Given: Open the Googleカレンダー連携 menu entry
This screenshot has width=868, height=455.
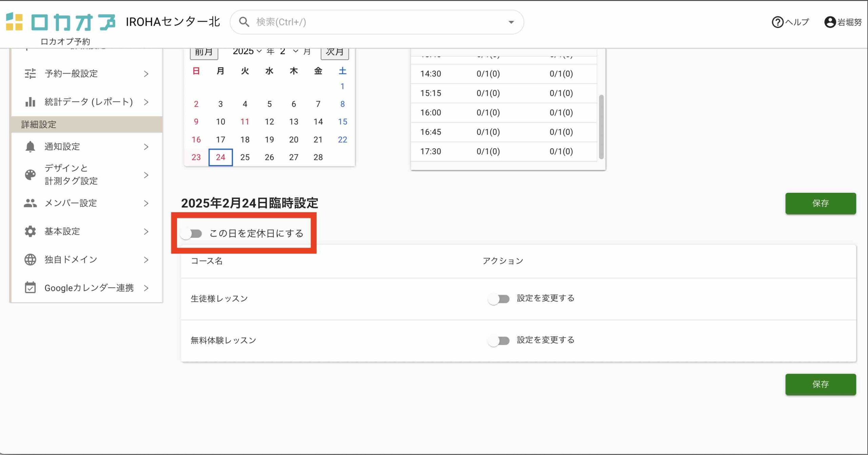Looking at the screenshot, I should click(x=89, y=288).
